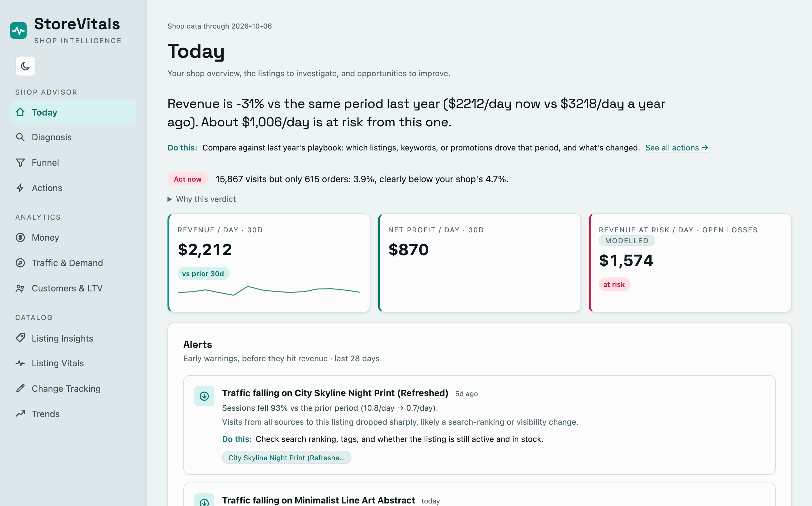Click the StoreVitals brand name
Image resolution: width=812 pixels, height=506 pixels.
coord(77,24)
